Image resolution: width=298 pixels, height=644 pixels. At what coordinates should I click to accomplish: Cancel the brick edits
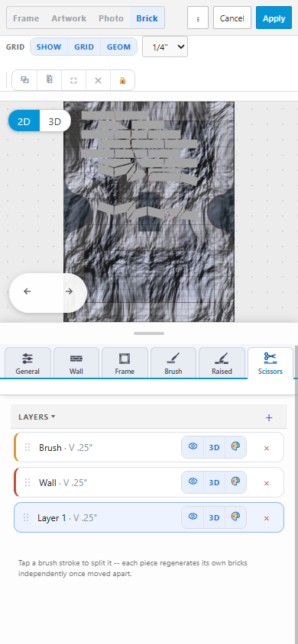(x=232, y=18)
